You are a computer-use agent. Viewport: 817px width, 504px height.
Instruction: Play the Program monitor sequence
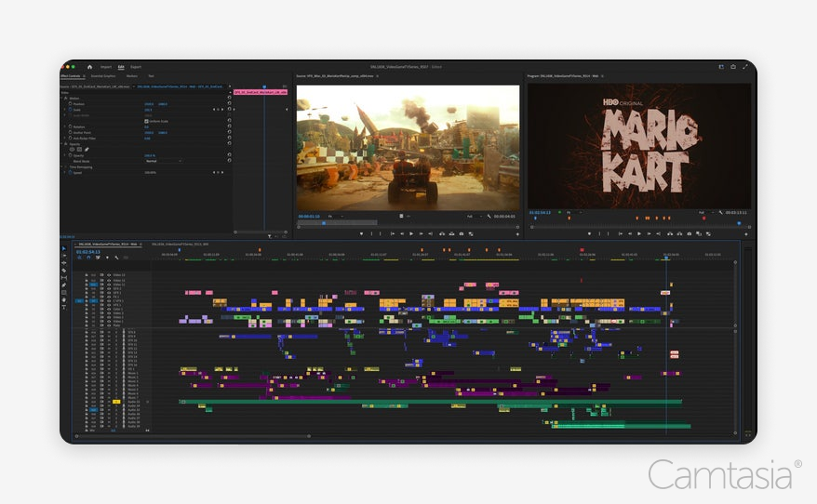click(x=640, y=233)
